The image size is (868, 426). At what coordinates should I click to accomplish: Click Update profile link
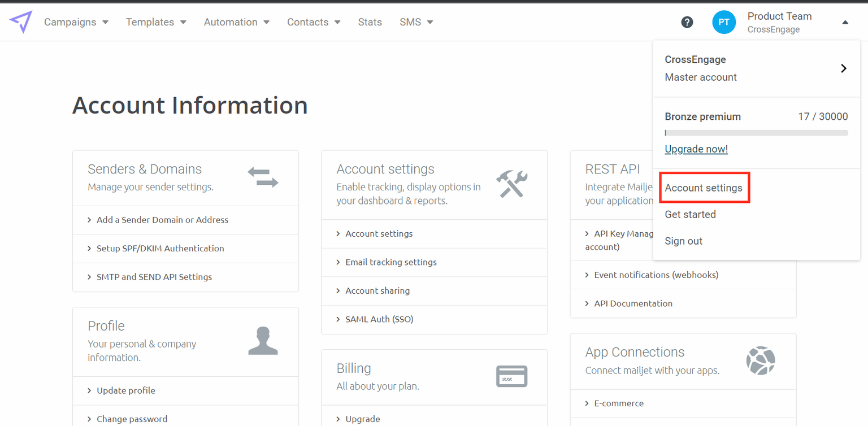(x=126, y=390)
